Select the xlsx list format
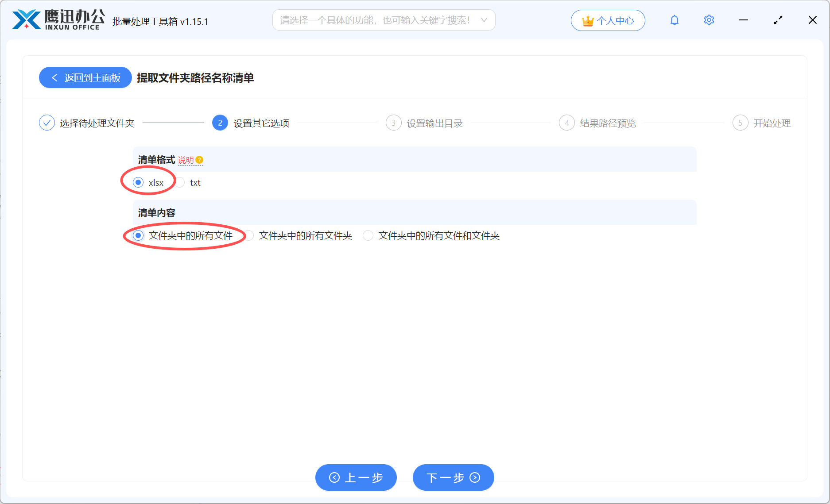Viewport: 830px width, 504px height. click(x=138, y=182)
